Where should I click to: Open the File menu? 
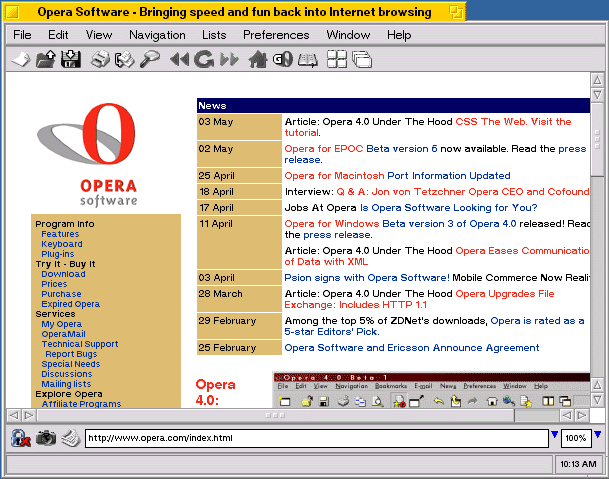click(22, 35)
